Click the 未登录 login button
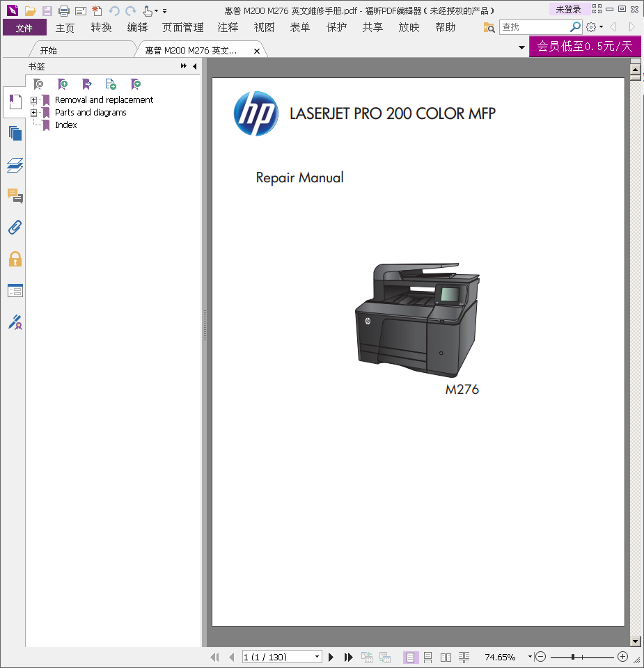644x668 pixels. click(x=568, y=9)
